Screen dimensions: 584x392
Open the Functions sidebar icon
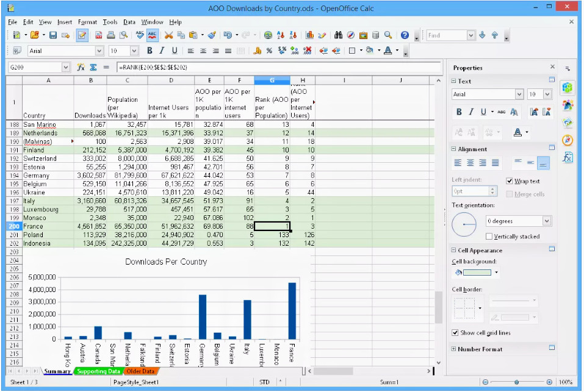[x=568, y=151]
